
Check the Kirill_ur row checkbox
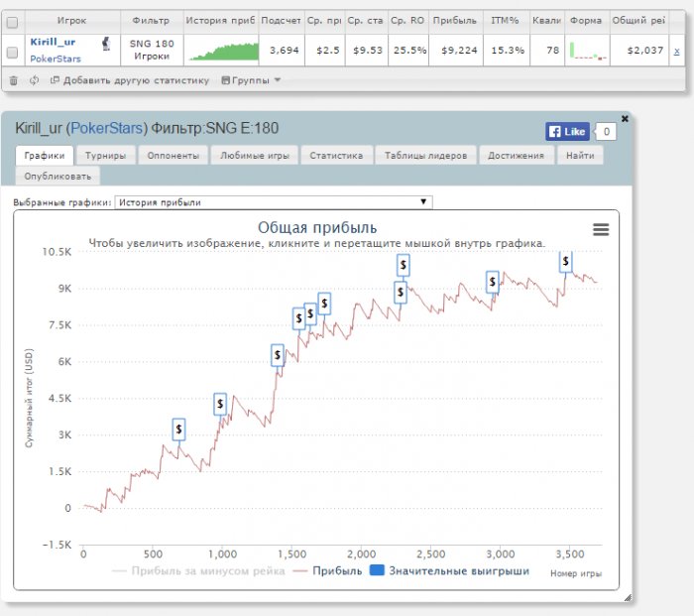click(13, 50)
